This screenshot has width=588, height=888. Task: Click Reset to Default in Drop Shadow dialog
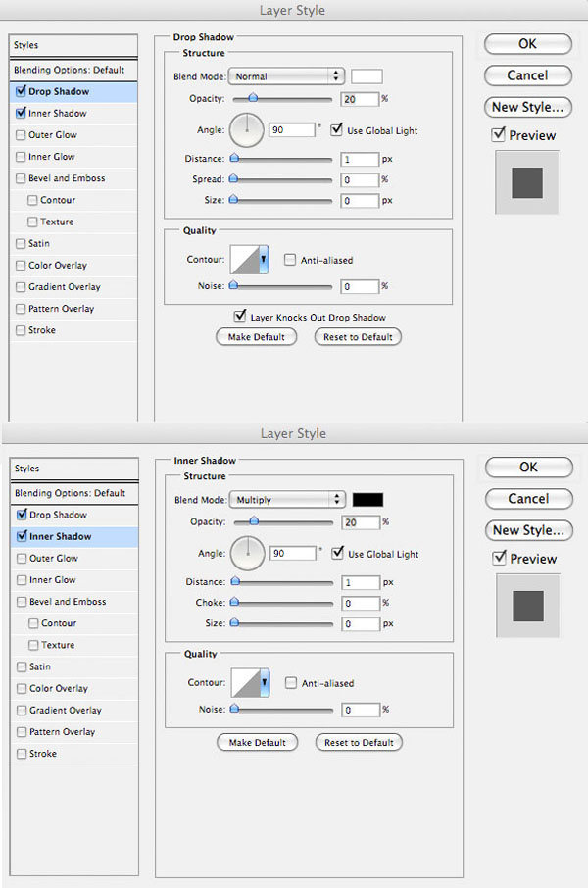pos(358,337)
